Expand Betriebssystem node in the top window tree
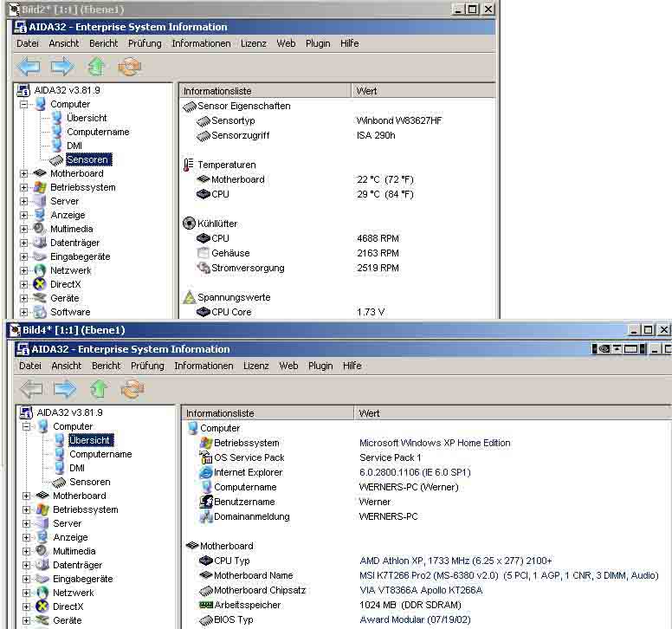This screenshot has height=629, width=672. click(x=24, y=187)
